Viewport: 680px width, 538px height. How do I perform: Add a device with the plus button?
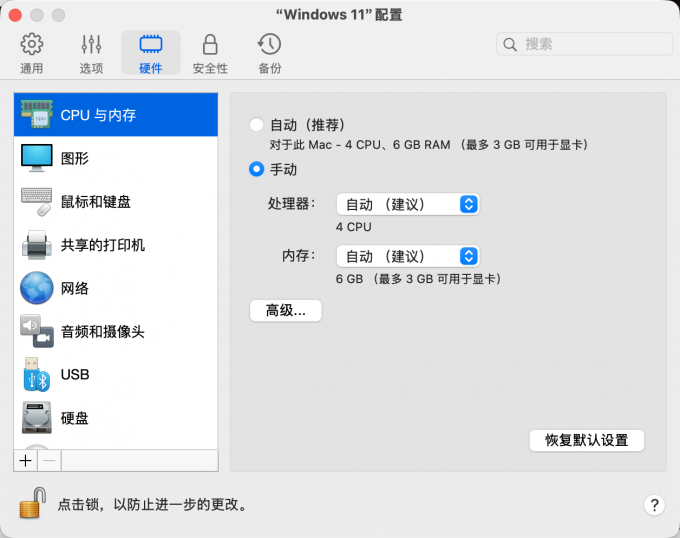[26, 460]
